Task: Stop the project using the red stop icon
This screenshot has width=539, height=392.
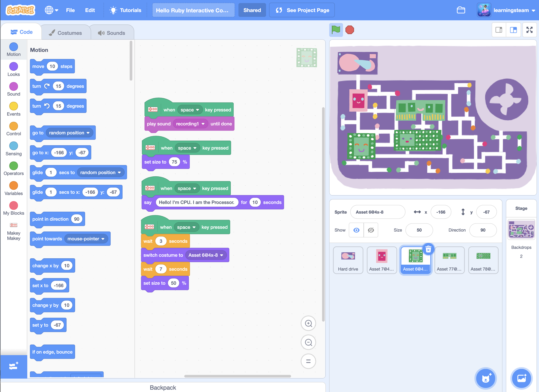Action: pyautogui.click(x=349, y=30)
